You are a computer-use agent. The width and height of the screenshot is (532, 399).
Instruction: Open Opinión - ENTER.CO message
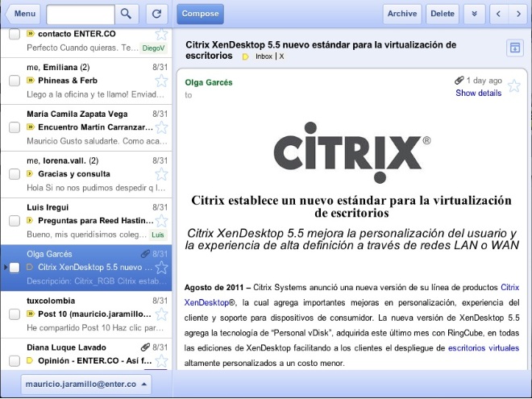point(86,354)
